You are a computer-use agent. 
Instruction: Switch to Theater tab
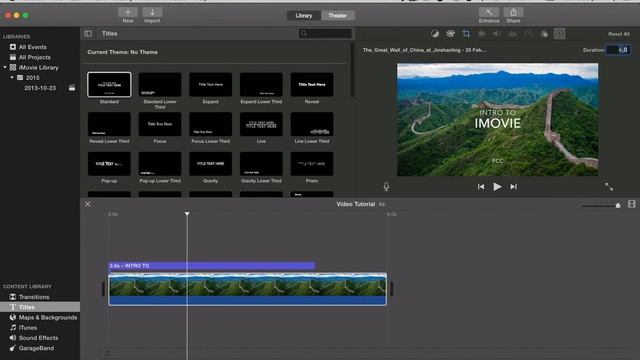pyautogui.click(x=338, y=16)
